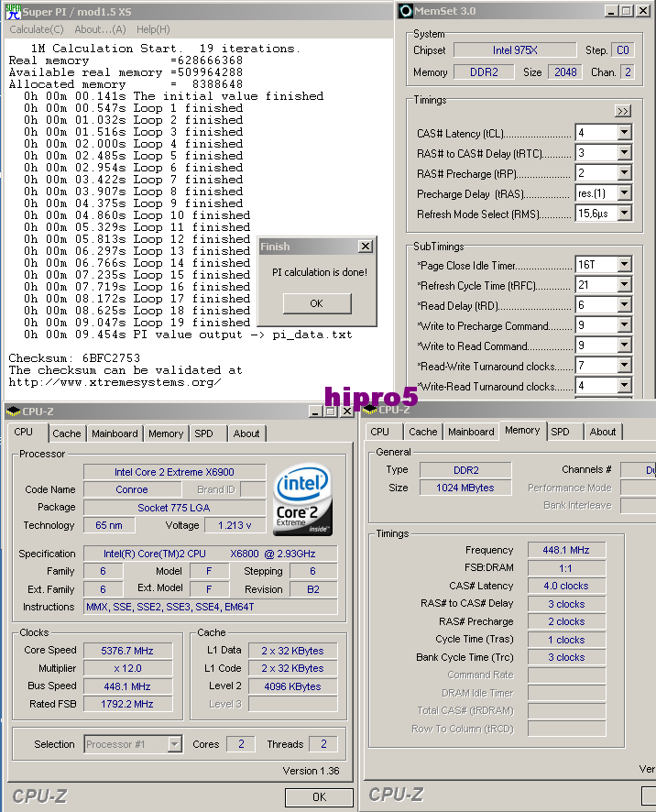Click the Level 2 4096 KBytes value

click(x=292, y=686)
